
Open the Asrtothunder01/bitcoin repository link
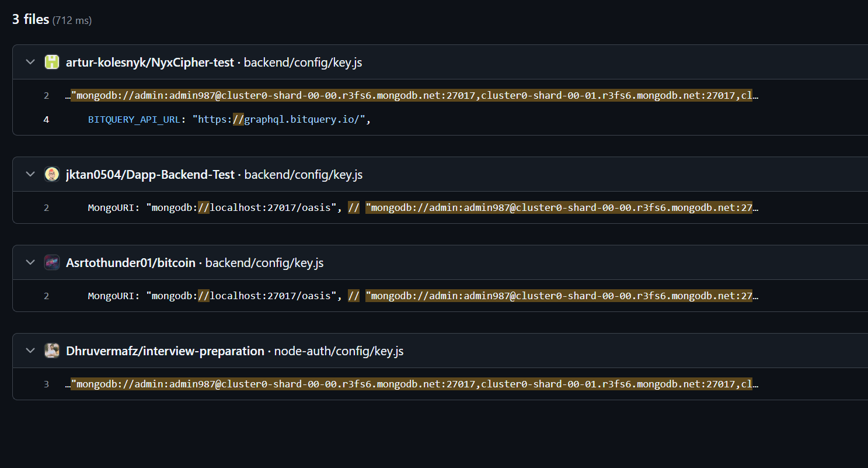(131, 262)
